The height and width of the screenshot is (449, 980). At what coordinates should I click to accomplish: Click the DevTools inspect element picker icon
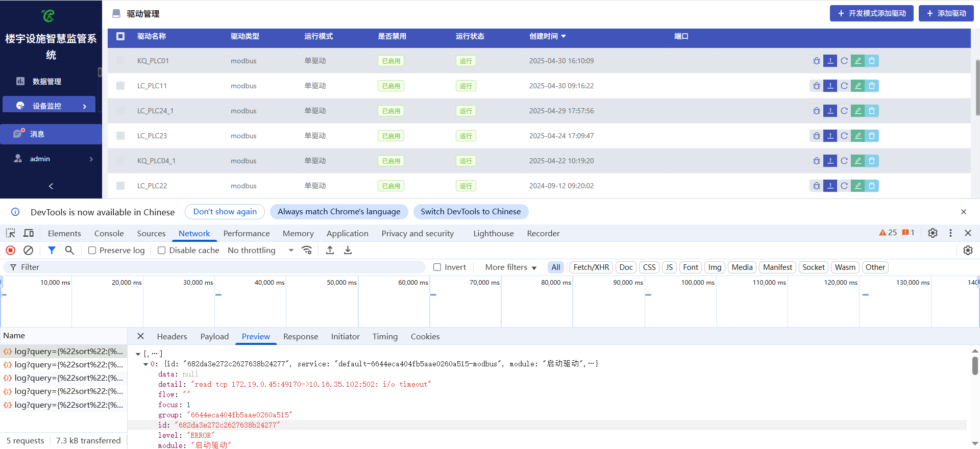[10, 233]
